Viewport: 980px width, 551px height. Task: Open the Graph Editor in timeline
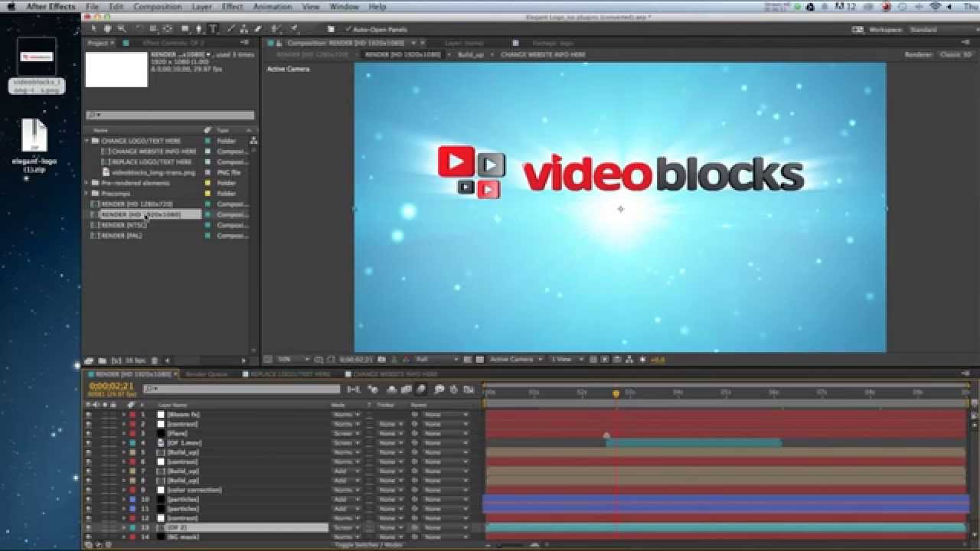pos(469,389)
